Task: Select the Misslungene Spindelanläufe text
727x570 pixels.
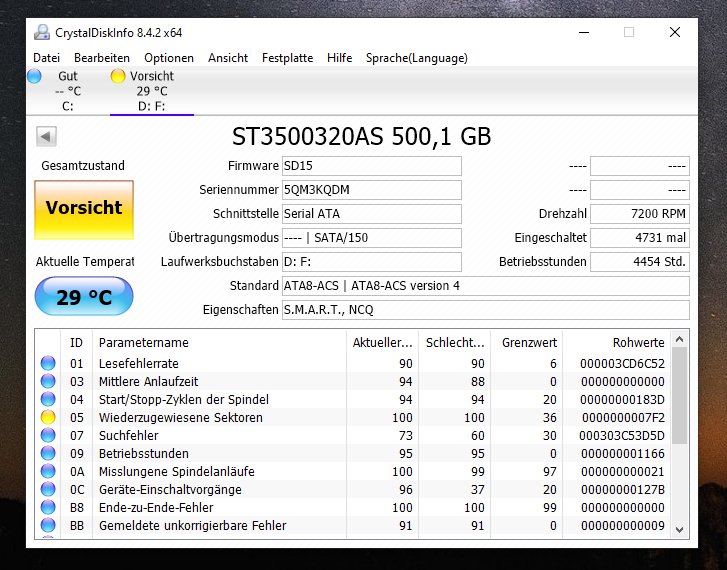Action: (x=177, y=472)
